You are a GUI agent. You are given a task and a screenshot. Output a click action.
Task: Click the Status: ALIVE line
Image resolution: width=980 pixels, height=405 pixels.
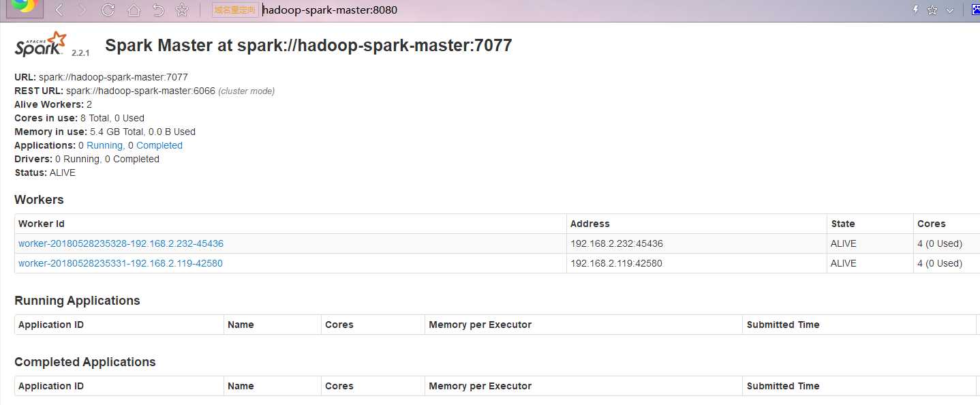click(45, 172)
